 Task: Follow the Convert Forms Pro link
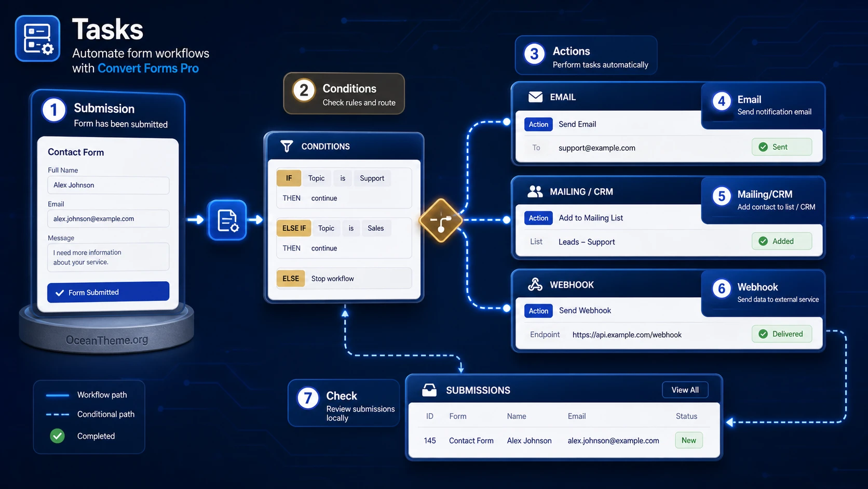coord(148,68)
